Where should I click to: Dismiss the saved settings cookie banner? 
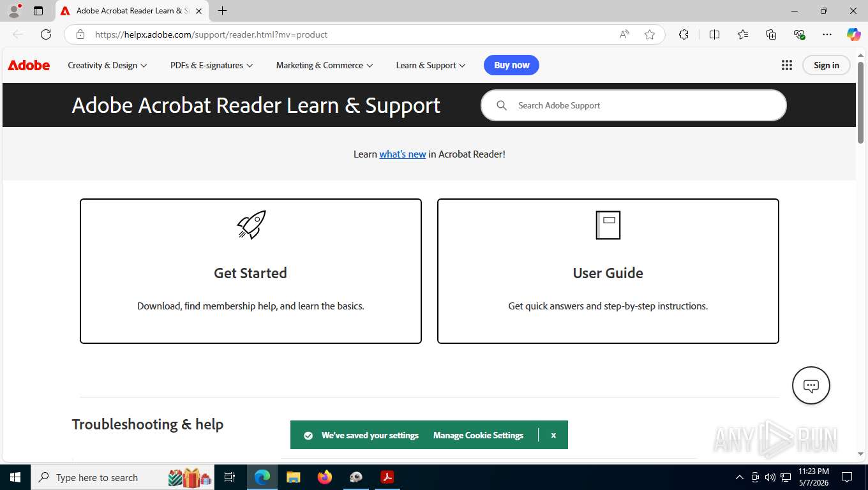coord(553,435)
